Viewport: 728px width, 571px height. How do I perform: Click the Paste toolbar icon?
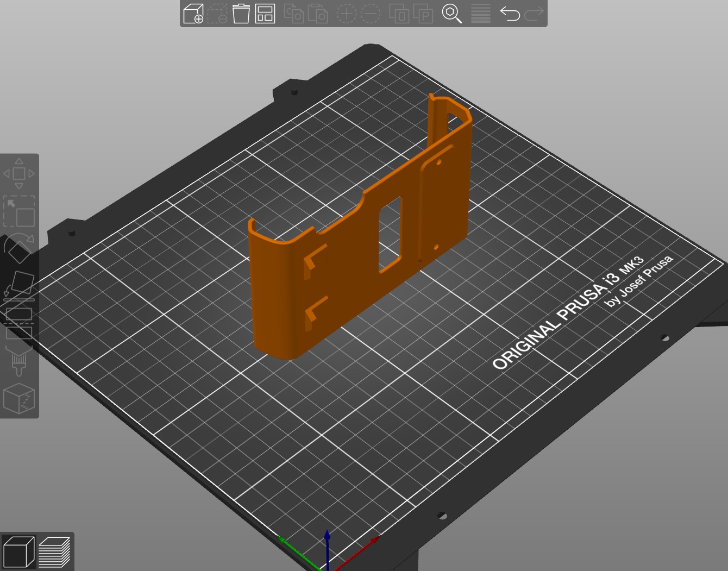[318, 14]
